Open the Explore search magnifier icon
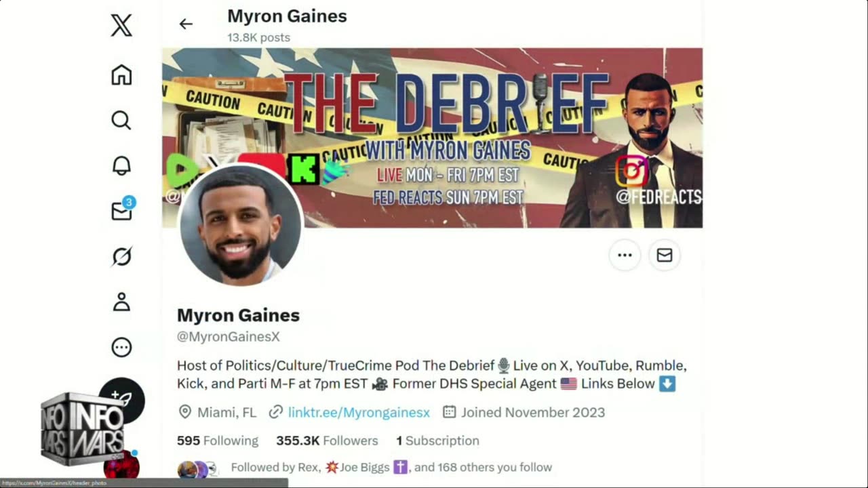 coord(121,120)
